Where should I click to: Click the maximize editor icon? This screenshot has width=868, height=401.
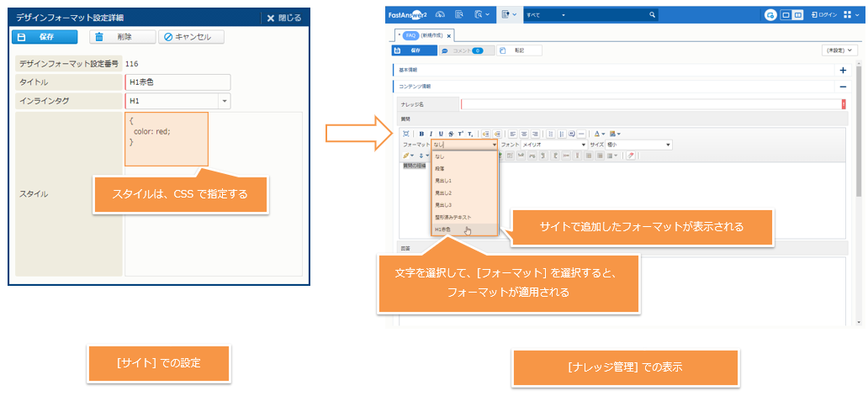[x=406, y=134]
